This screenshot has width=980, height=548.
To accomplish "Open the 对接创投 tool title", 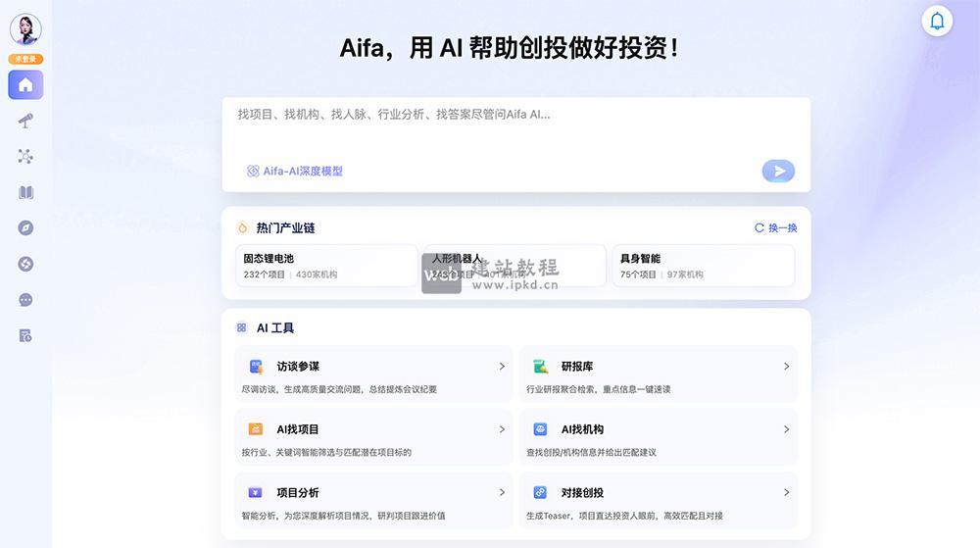I will tap(582, 492).
